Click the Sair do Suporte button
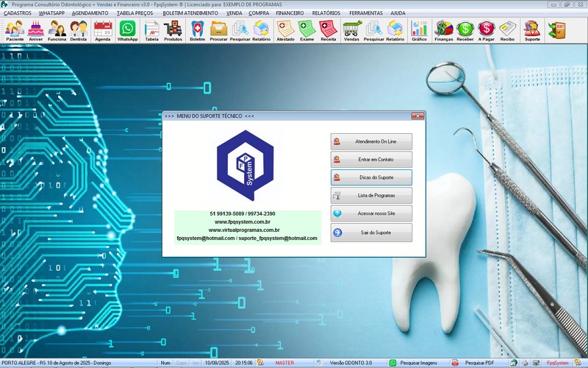 point(371,233)
